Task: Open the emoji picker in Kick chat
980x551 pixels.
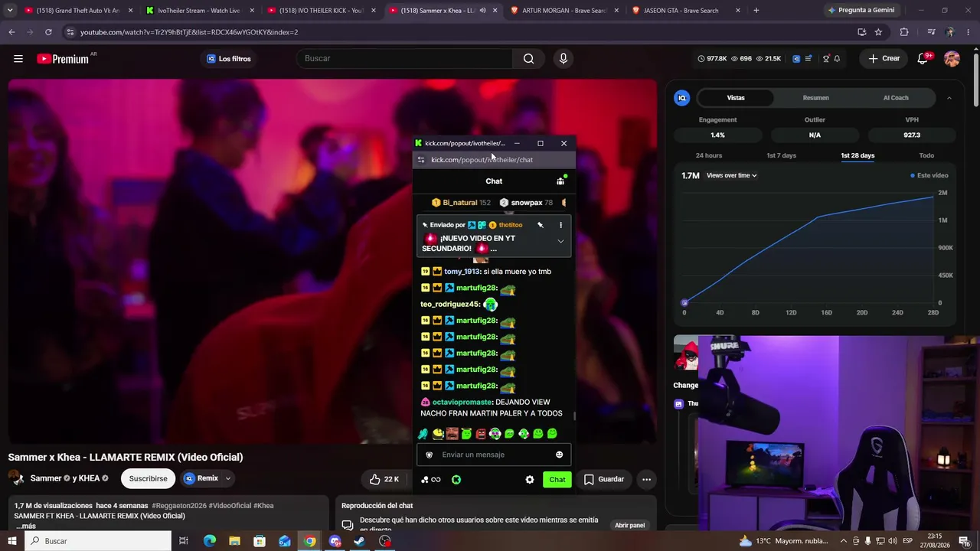Action: 559,455
